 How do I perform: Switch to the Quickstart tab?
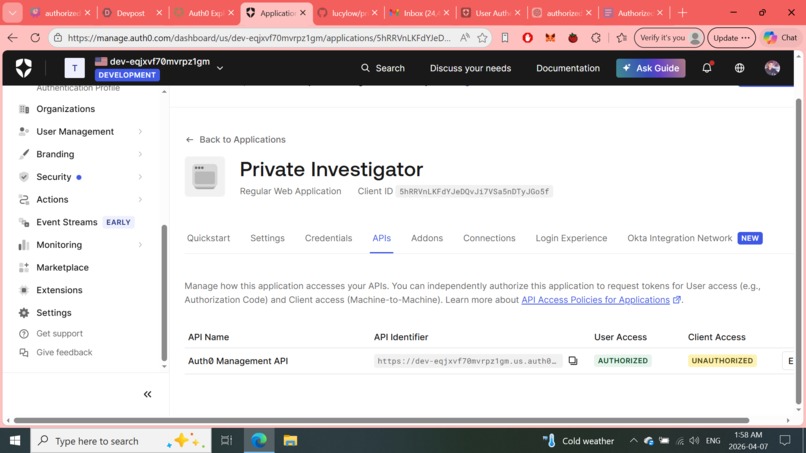[208, 238]
